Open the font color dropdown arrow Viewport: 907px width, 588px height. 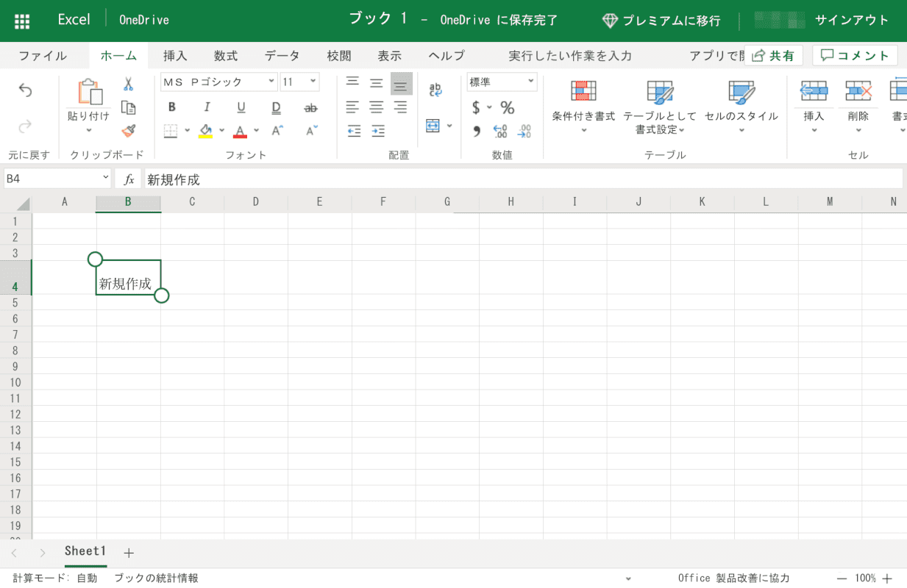(256, 131)
